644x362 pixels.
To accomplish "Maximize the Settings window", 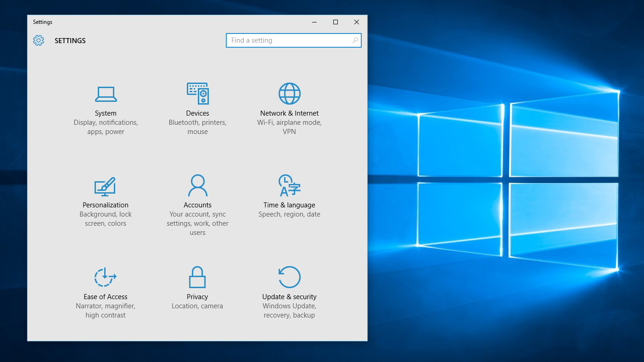I will (335, 22).
